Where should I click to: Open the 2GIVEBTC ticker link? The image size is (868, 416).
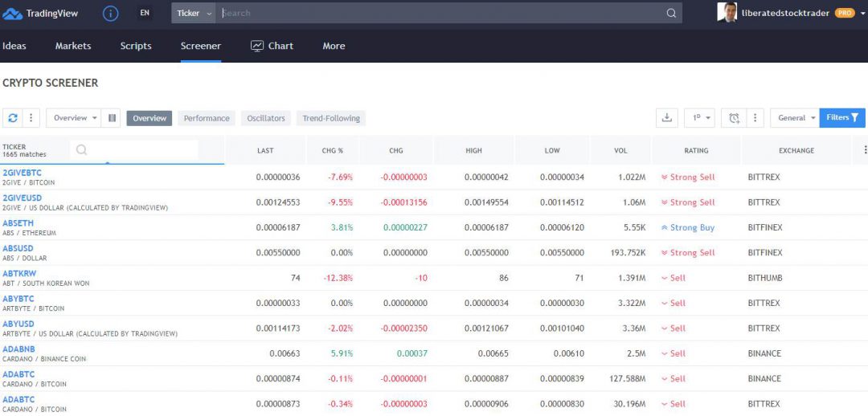tap(22, 173)
